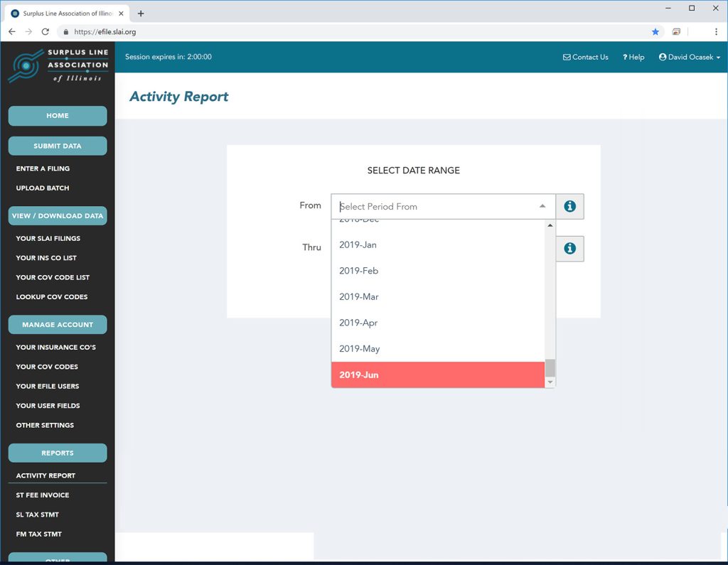
Task: Click the dropdown list scrollbar thumb
Action: pos(550,368)
